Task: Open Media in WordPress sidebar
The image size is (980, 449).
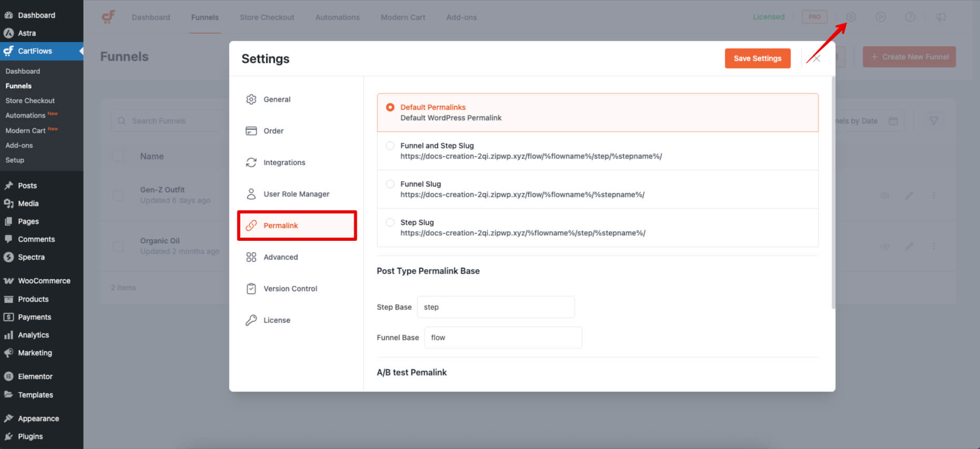Action: (28, 203)
